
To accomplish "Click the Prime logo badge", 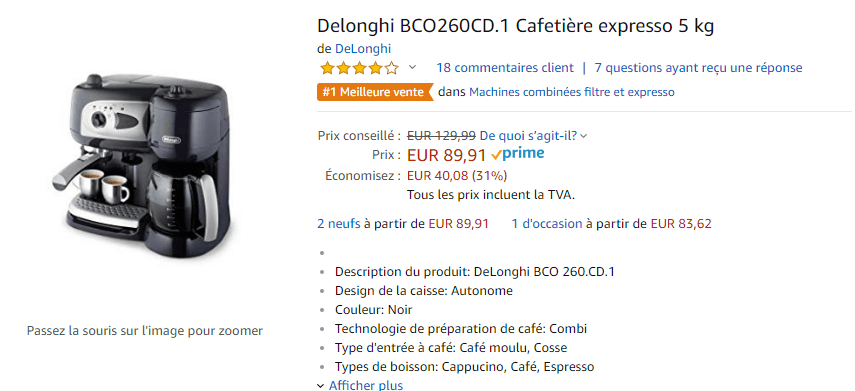I will 517,154.
